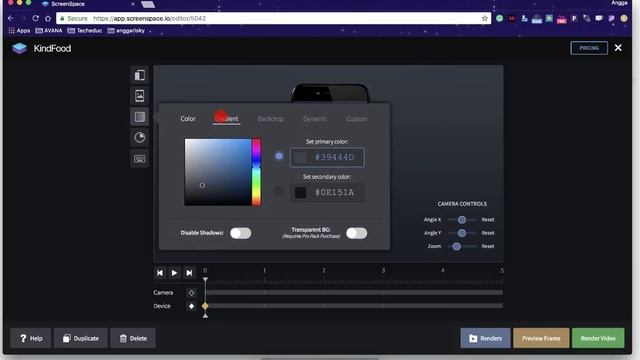
Task: Click the ScreenSpace logo next to KindFood
Action: tap(19, 48)
